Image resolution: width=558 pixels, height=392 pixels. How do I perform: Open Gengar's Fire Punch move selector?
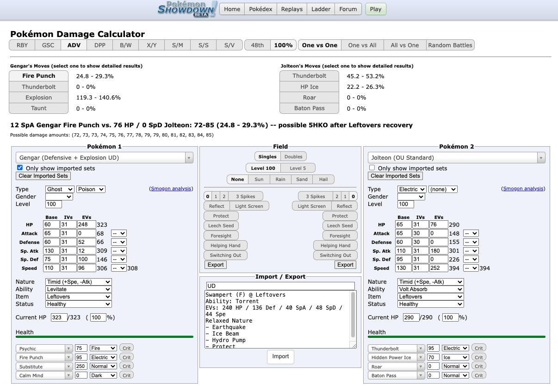point(44,357)
